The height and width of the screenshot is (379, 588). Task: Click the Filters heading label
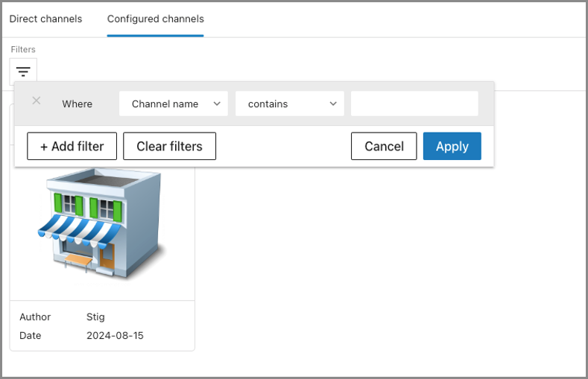pyautogui.click(x=23, y=50)
